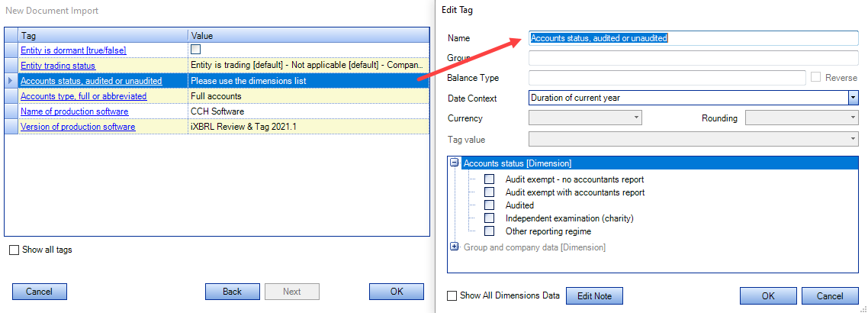
Task: Open the Date Context dropdown
Action: coord(853,98)
